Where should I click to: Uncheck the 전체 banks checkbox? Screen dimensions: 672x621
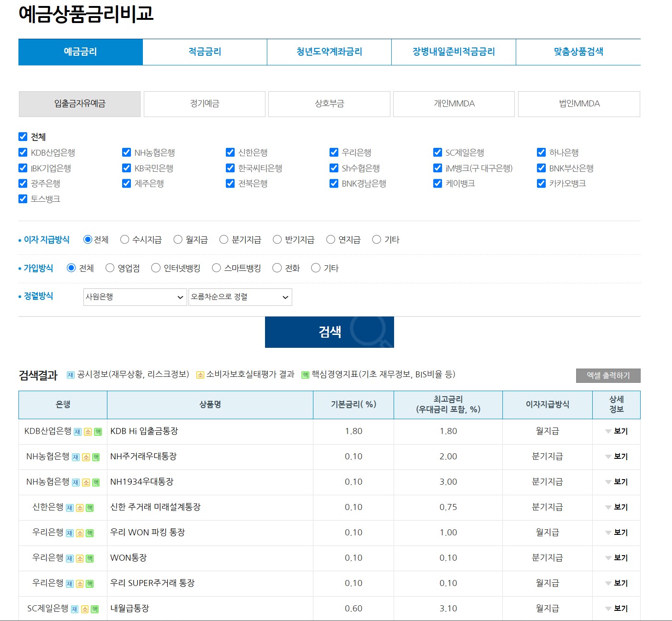tap(23, 136)
